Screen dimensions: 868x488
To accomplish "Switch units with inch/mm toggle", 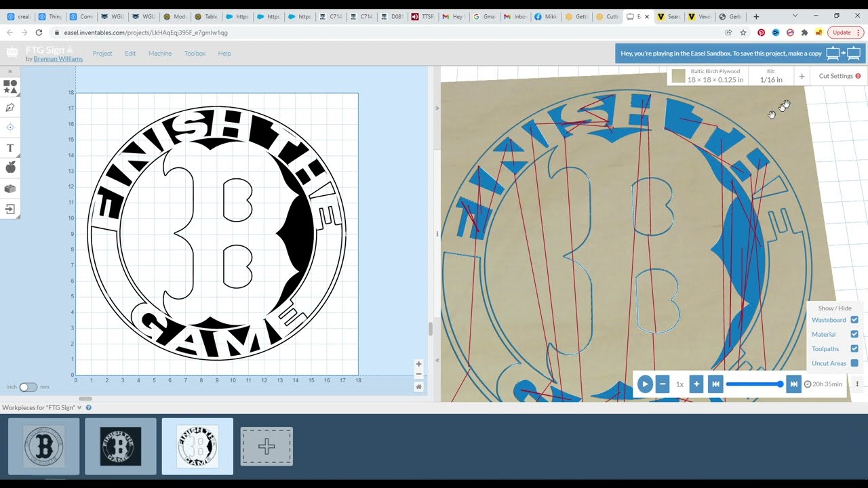I will [28, 387].
